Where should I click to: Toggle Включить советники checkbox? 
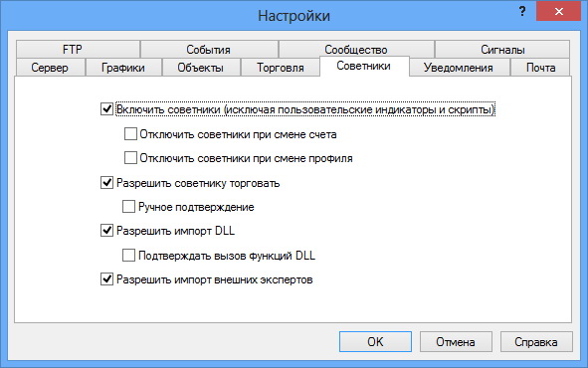[106, 109]
